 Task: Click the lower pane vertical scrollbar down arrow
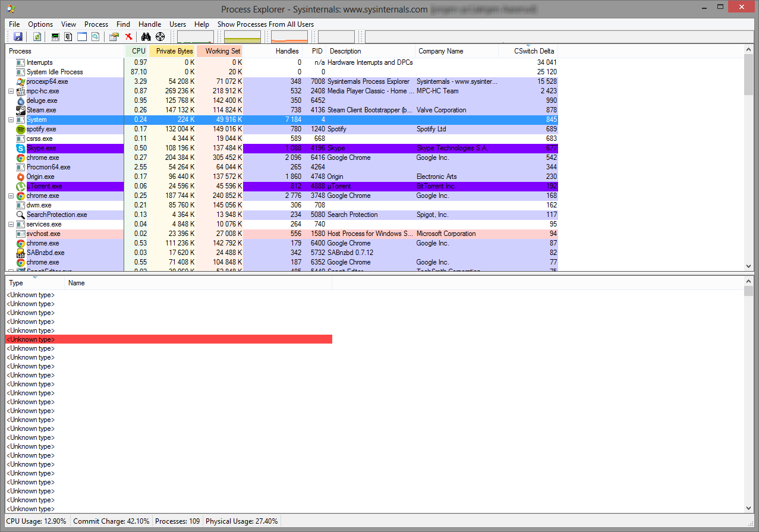748,508
